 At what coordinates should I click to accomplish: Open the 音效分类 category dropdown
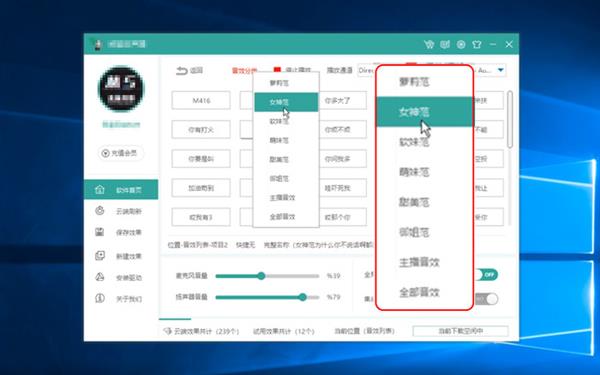coord(245,71)
